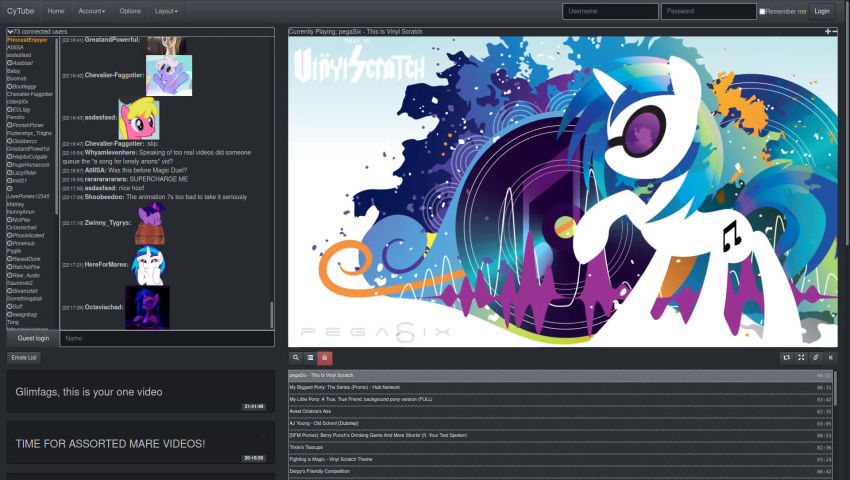Image resolution: width=850 pixels, height=480 pixels.
Task: Open the Emote List
Action: tap(24, 357)
